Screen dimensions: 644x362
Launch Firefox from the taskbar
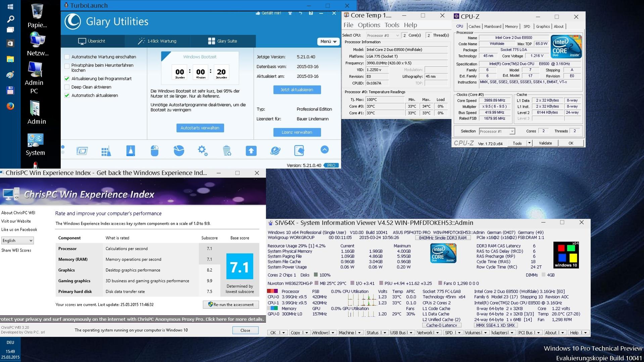10,106
